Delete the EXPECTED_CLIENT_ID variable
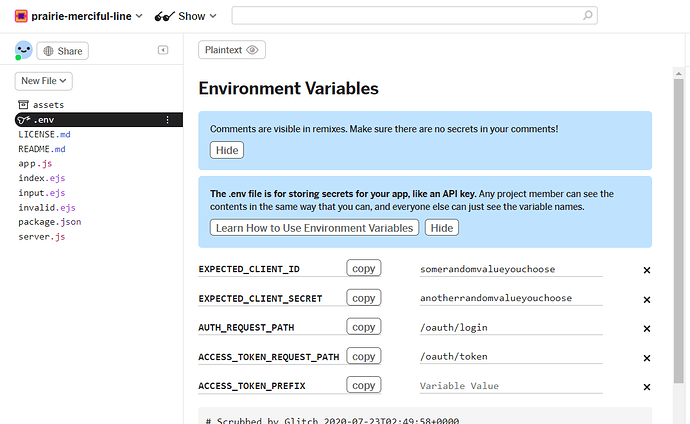Image resolution: width=690 pixels, height=424 pixels. (646, 270)
